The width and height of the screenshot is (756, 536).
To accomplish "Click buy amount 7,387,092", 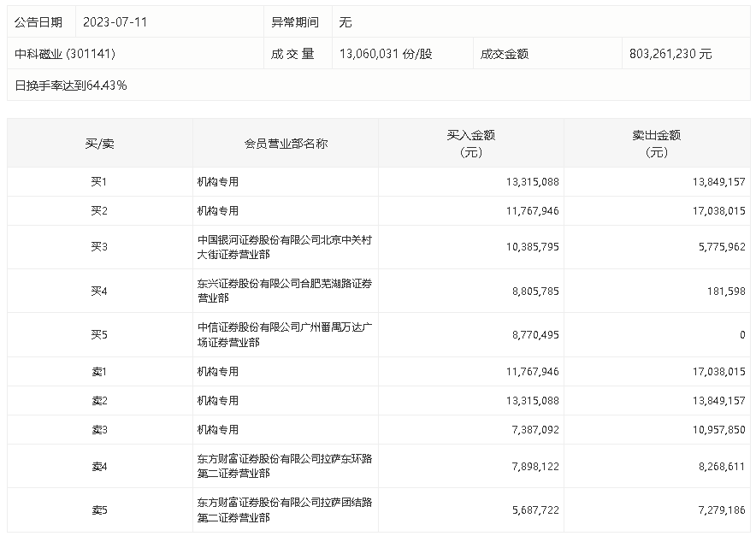I will click(x=535, y=429).
